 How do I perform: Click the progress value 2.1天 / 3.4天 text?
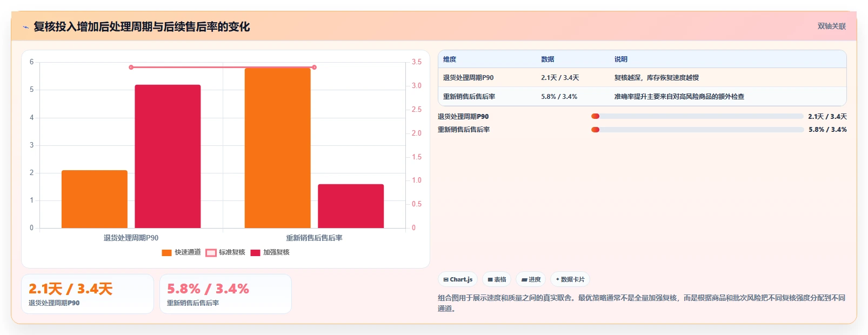pyautogui.click(x=827, y=117)
